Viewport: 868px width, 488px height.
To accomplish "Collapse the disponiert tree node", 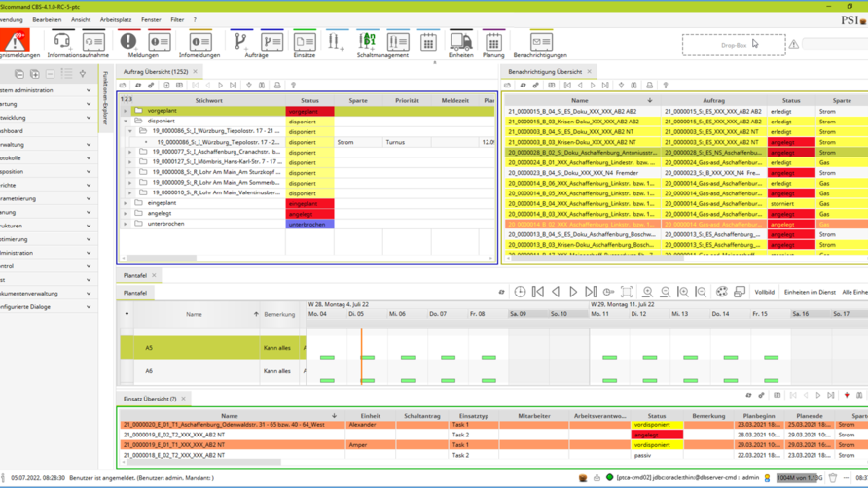I will 125,122.
